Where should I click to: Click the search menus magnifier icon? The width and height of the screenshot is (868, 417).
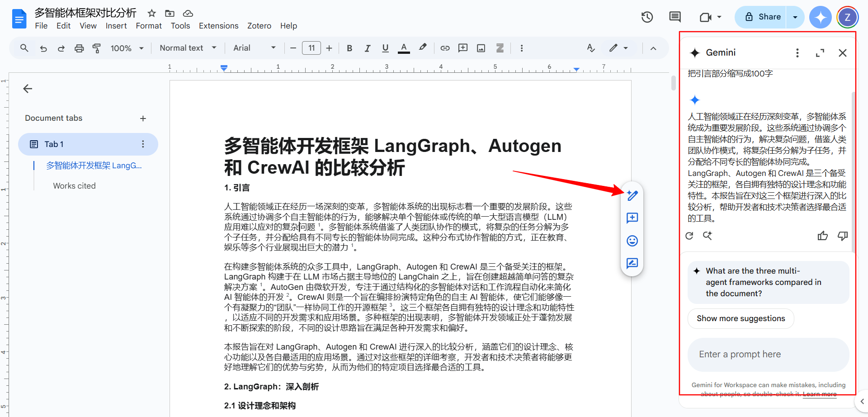(x=24, y=48)
